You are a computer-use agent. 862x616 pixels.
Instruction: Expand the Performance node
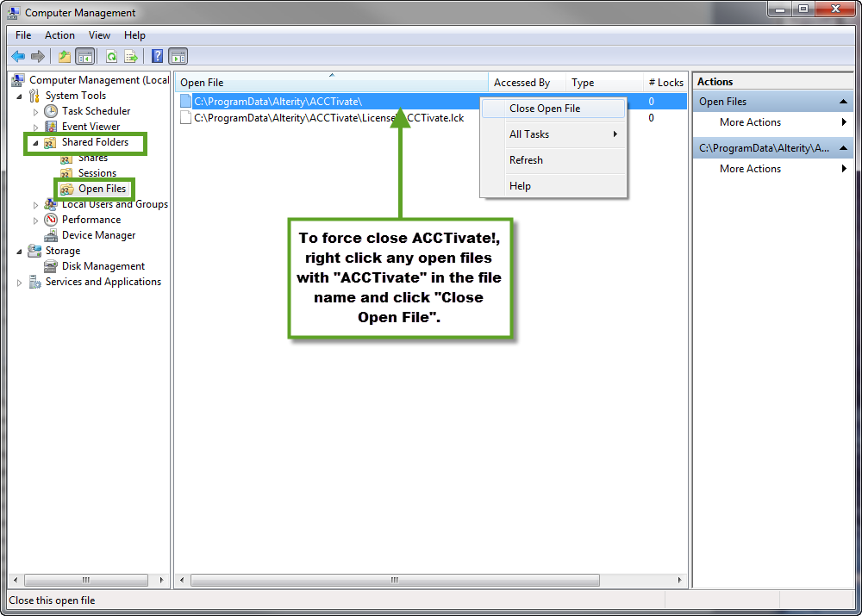click(35, 221)
